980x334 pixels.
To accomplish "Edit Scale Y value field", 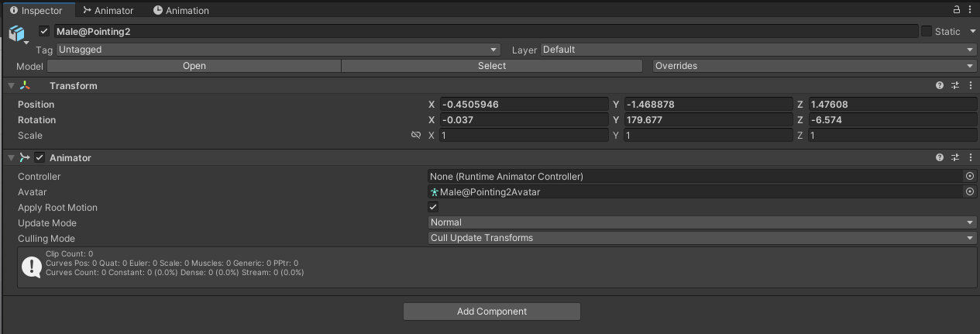I will point(708,136).
